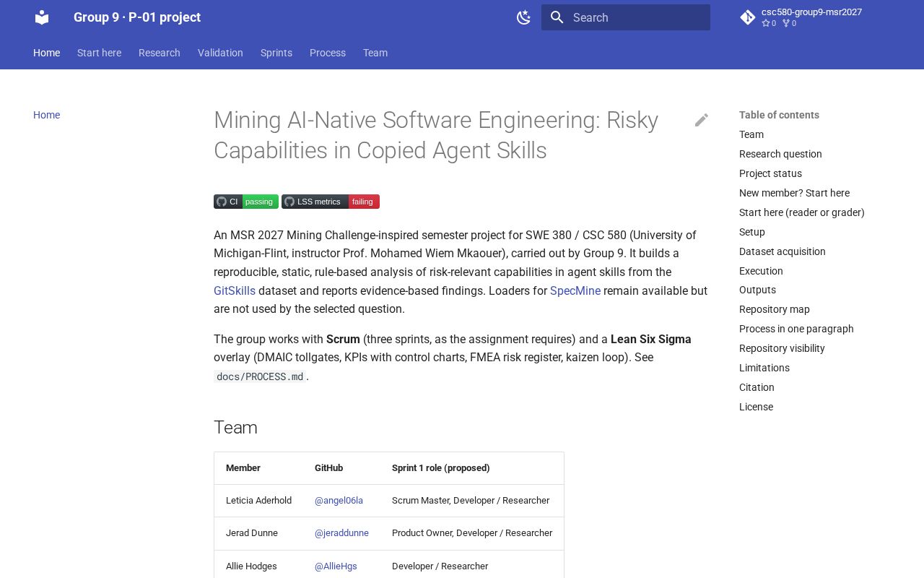
Task: Click the site logo book icon
Action: (x=42, y=17)
